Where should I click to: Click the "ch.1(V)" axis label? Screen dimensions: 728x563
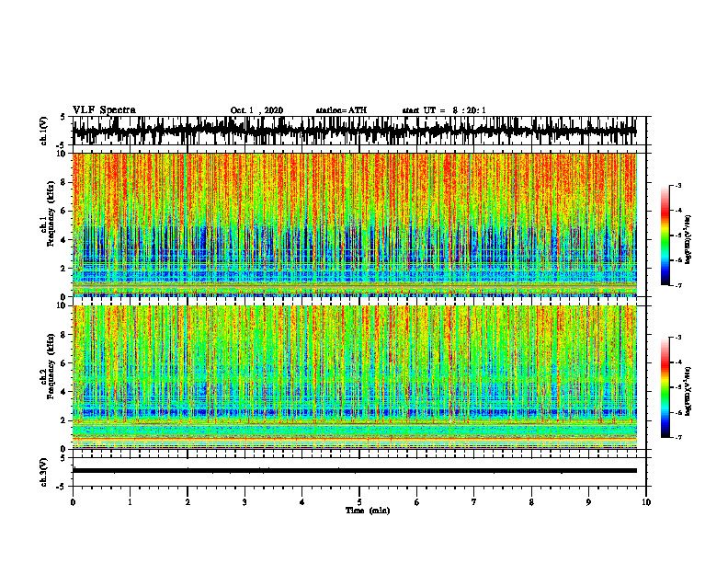(44, 131)
